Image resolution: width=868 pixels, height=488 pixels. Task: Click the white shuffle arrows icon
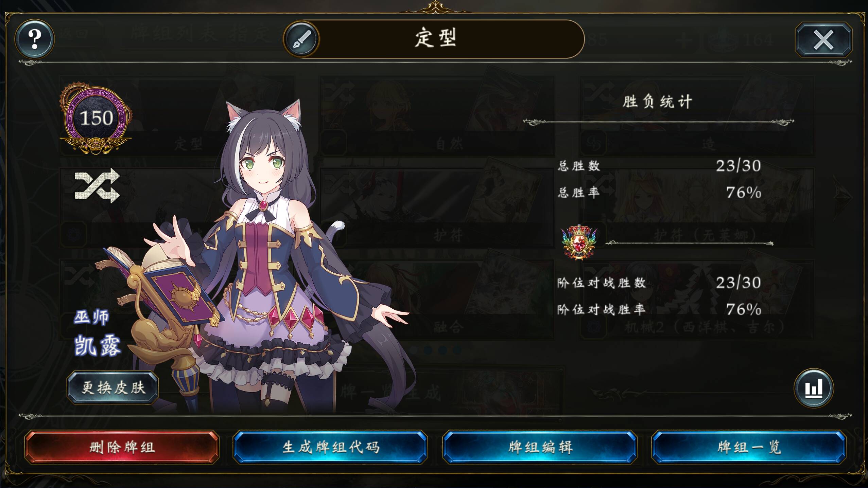coord(97,185)
